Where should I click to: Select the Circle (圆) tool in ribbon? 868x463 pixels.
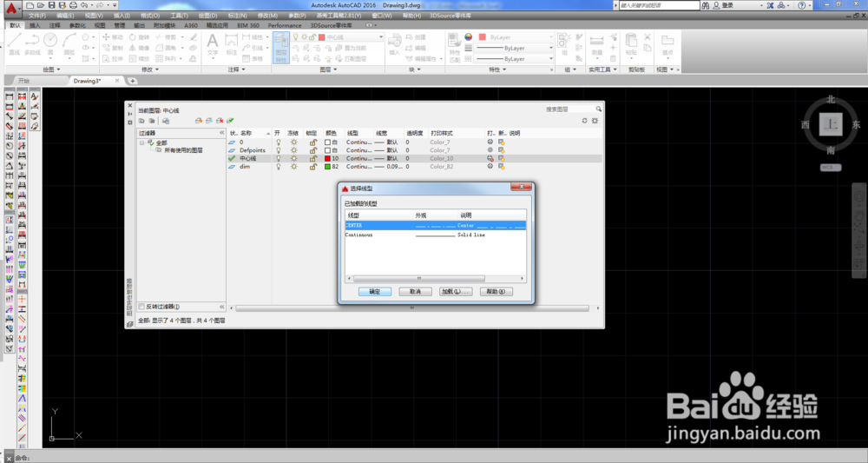pyautogui.click(x=50, y=43)
